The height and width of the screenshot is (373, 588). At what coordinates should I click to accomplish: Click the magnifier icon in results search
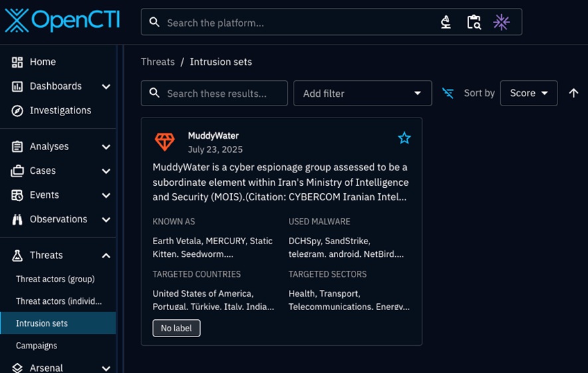click(x=155, y=93)
